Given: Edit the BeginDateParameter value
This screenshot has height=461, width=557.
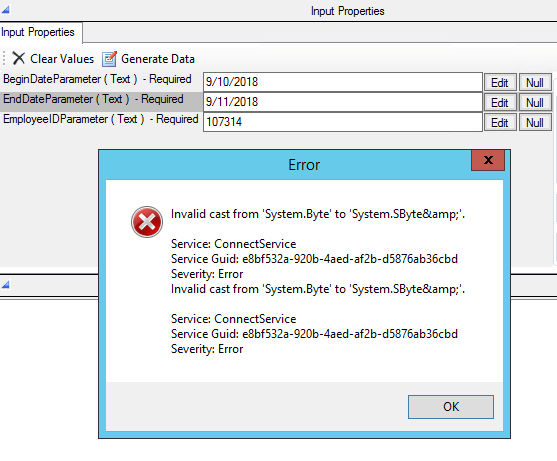Looking at the screenshot, I should pos(500,82).
